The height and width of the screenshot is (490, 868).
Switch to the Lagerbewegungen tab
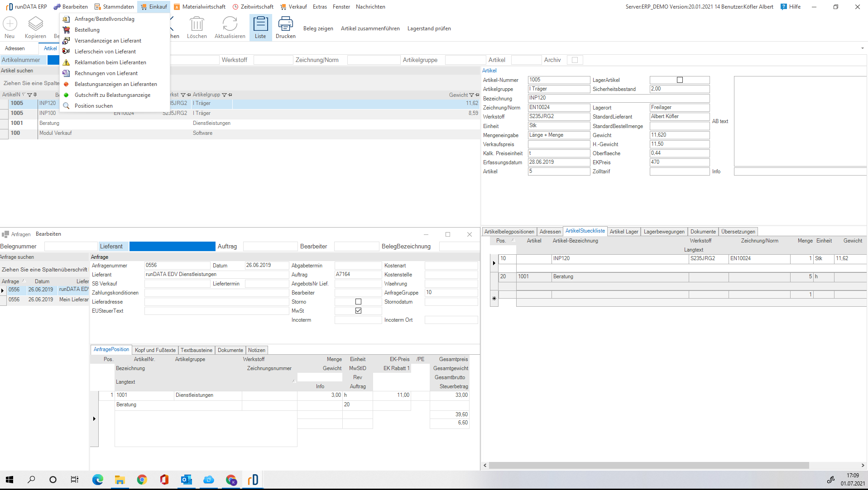pos(664,232)
